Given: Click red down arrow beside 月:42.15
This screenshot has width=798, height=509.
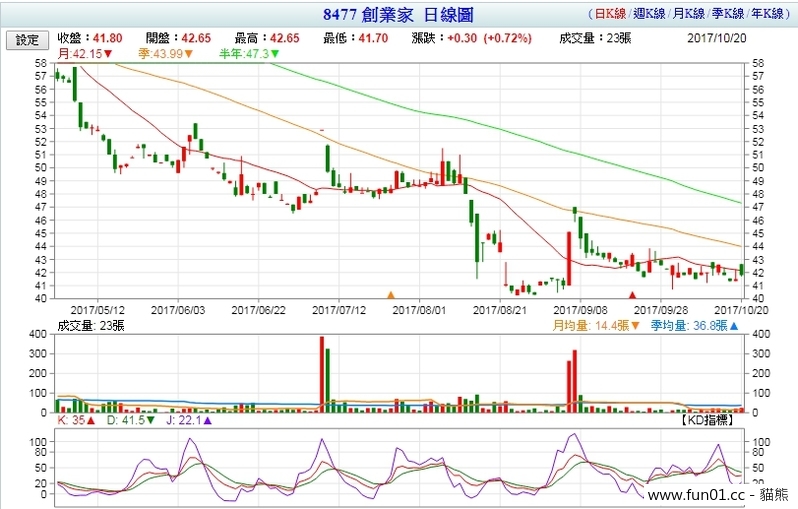Looking at the screenshot, I should click(108, 53).
